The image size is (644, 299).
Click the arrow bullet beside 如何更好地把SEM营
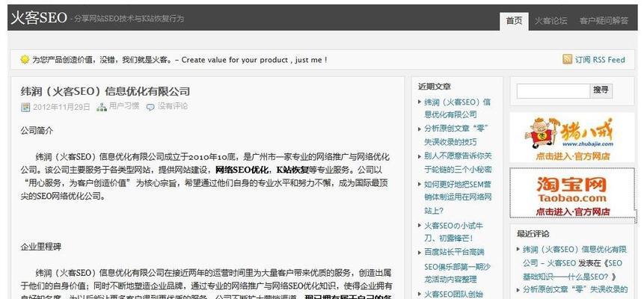coord(420,184)
